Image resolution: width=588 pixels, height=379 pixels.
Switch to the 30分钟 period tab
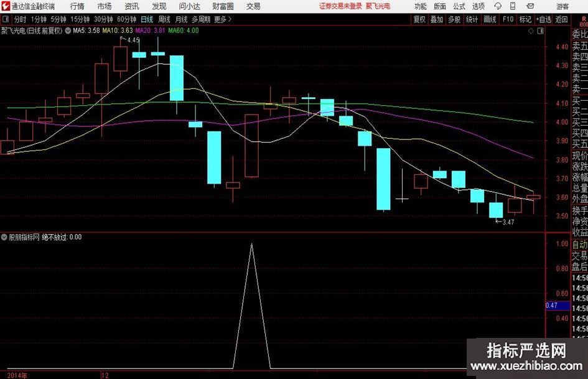click(x=103, y=19)
